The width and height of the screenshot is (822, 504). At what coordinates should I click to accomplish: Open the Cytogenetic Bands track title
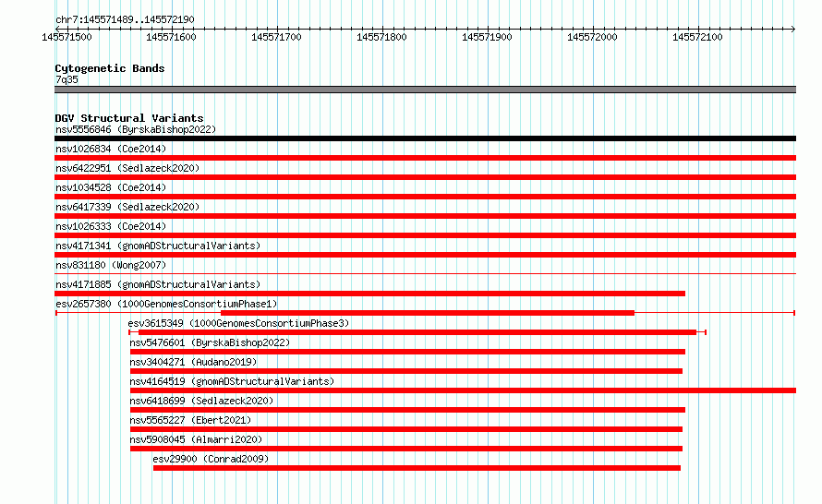tap(110, 68)
